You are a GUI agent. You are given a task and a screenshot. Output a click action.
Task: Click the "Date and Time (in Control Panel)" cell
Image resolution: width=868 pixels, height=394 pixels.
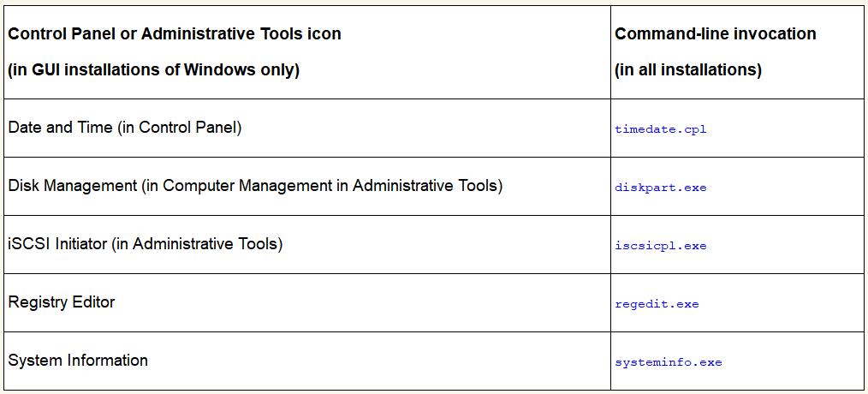[125, 128]
